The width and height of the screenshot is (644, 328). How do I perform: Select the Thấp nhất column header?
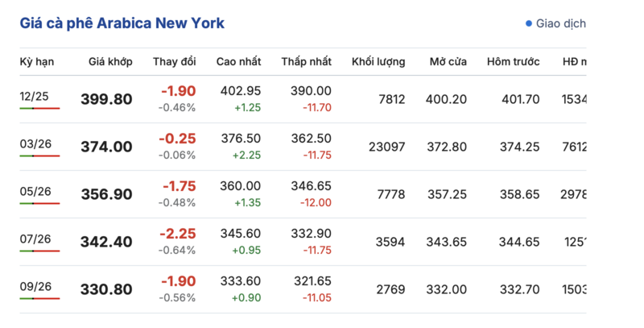[307, 62]
